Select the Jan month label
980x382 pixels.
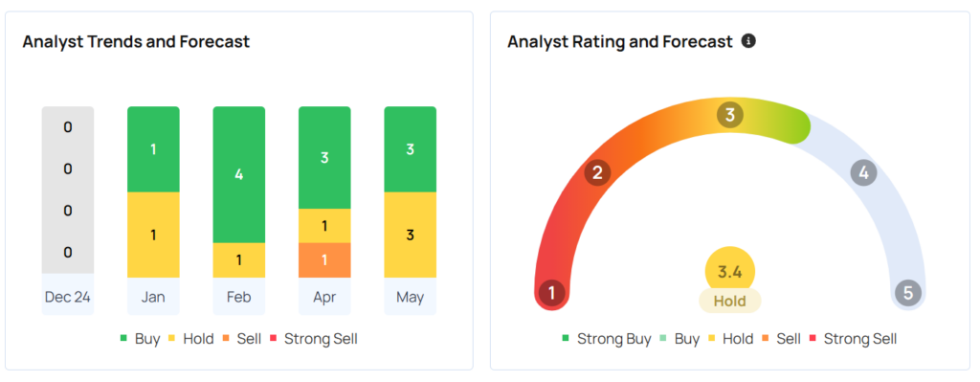pyautogui.click(x=153, y=297)
